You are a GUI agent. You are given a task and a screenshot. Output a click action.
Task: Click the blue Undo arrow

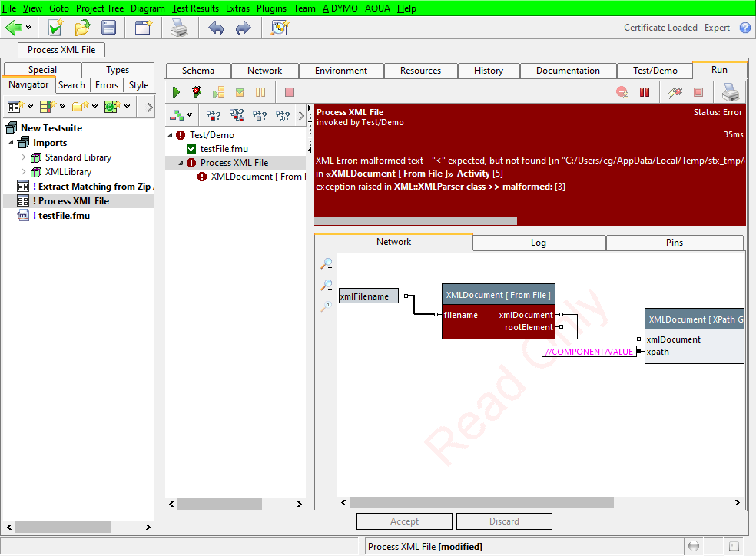[217, 28]
